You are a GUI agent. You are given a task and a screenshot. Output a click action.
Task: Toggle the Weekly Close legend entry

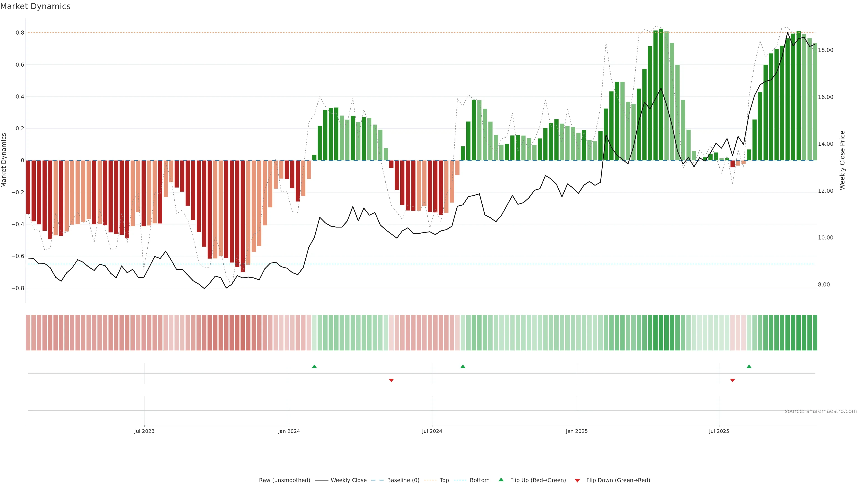[348, 480]
